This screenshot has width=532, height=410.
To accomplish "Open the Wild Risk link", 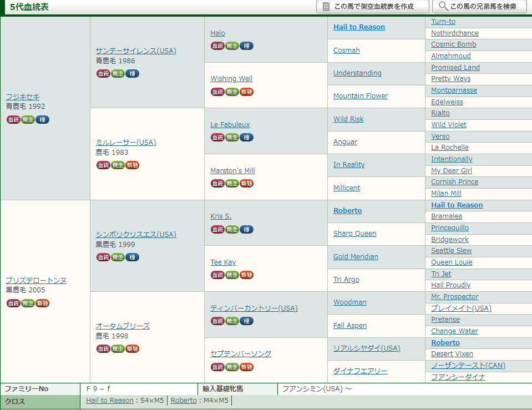I will click(x=348, y=119).
